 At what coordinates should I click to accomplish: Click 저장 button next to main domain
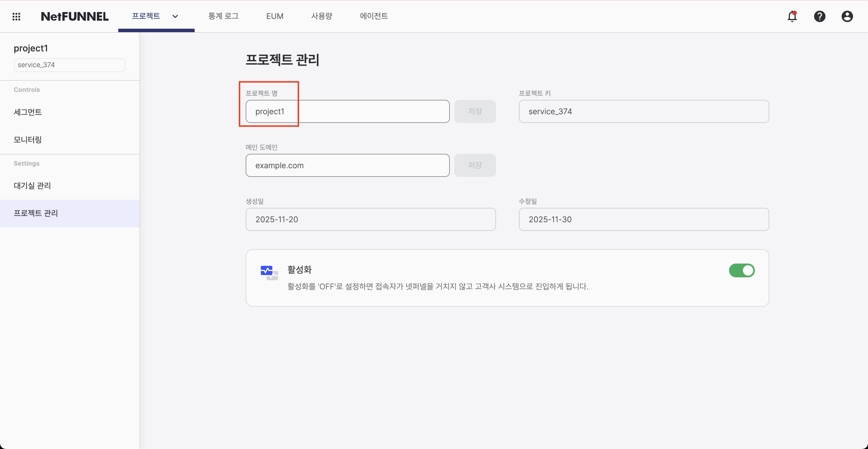coord(475,165)
